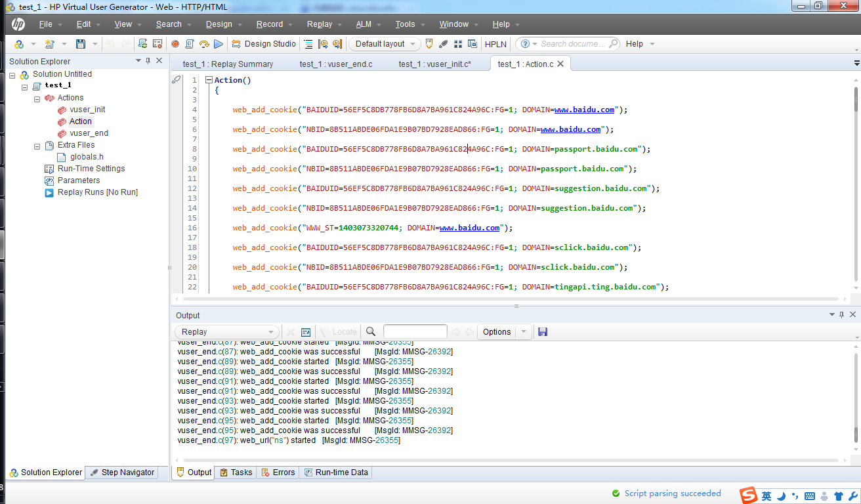861x504 pixels.
Task: Click the Run Step by Step icon
Action: point(204,44)
